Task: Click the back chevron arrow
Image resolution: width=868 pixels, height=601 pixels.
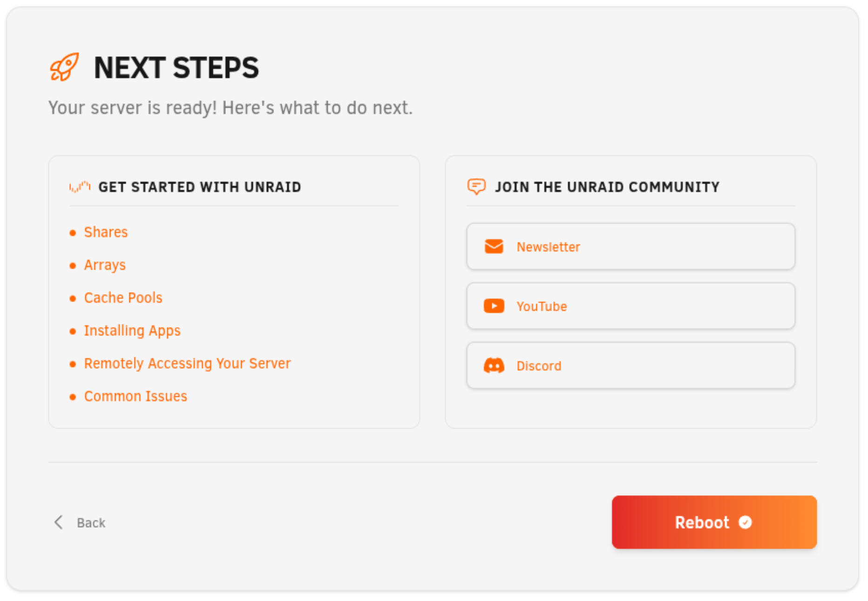Action: click(58, 523)
